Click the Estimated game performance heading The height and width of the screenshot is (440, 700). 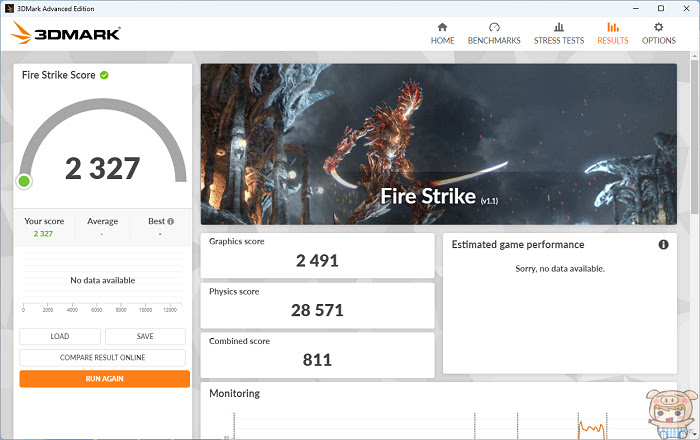pos(518,245)
